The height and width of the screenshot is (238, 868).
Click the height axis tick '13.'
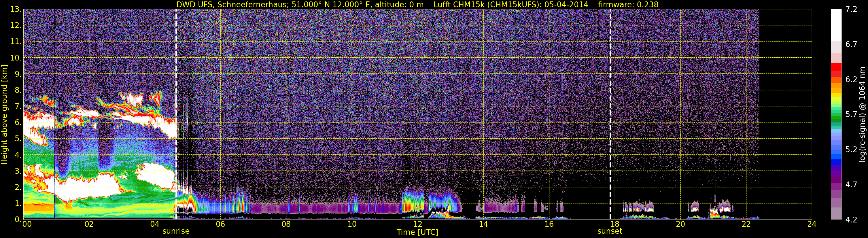coord(16,9)
